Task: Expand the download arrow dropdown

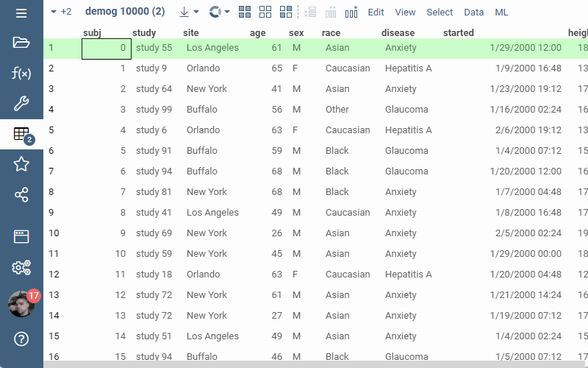Action: coord(189,13)
